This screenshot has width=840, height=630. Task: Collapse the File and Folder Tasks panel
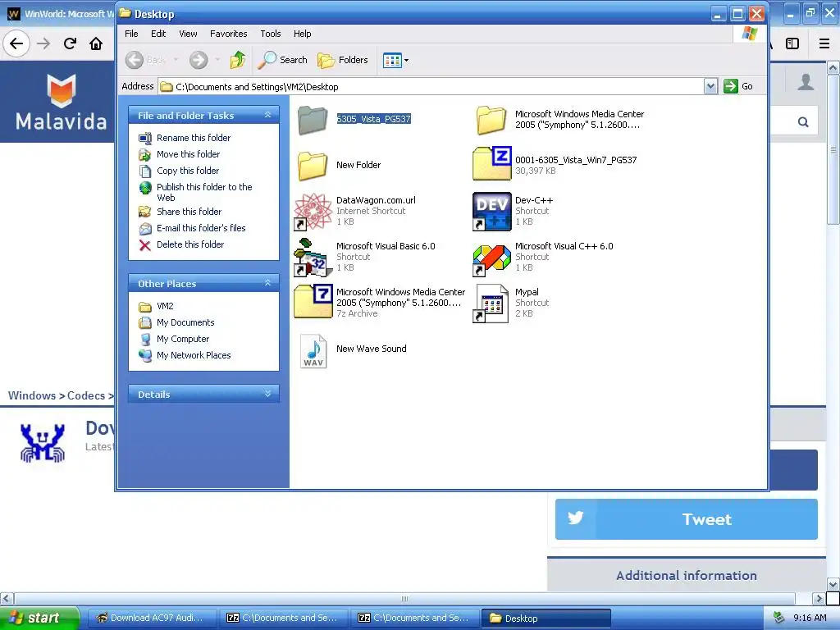(268, 115)
